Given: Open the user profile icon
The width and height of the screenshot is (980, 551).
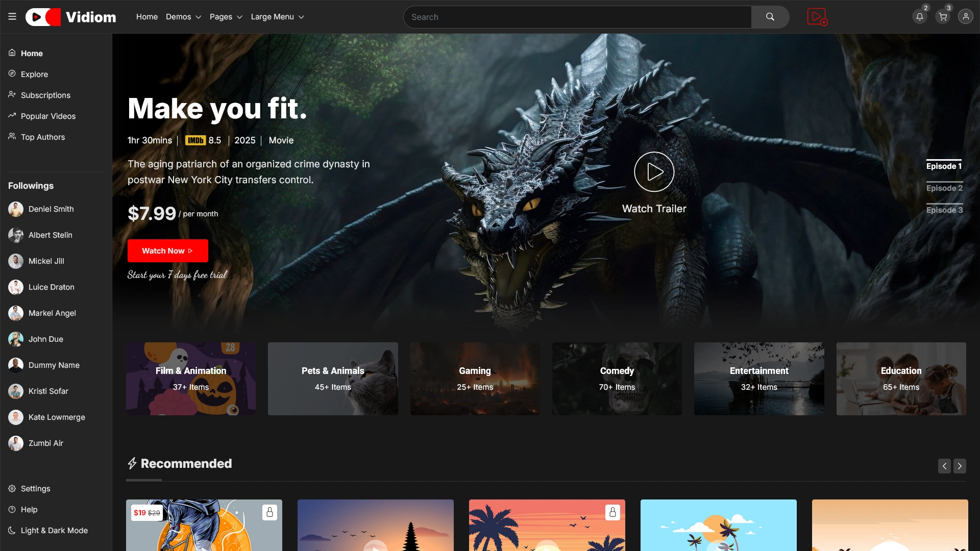Looking at the screenshot, I should (x=965, y=17).
